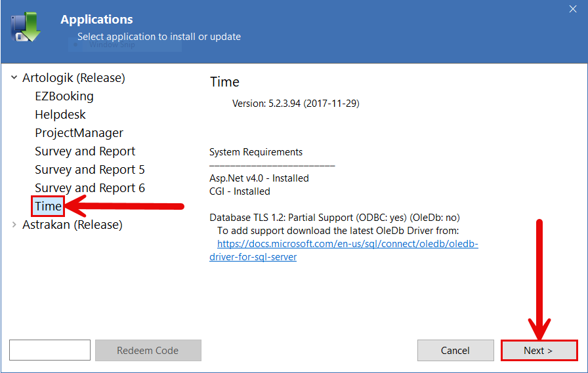This screenshot has width=588, height=373.
Task: Click 'Asp.Net v4.0 - Installed' line
Action: 259,178
